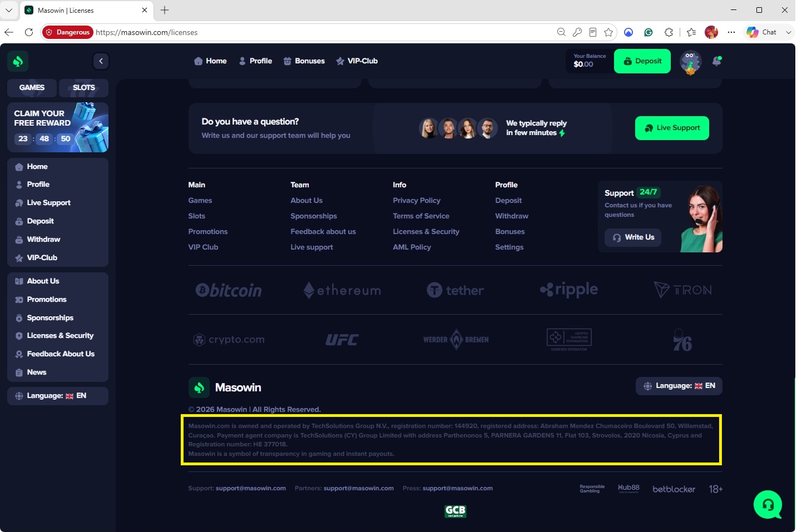Image resolution: width=802 pixels, height=532 pixels.
Task: Click the Partners support email link
Action: click(359, 489)
